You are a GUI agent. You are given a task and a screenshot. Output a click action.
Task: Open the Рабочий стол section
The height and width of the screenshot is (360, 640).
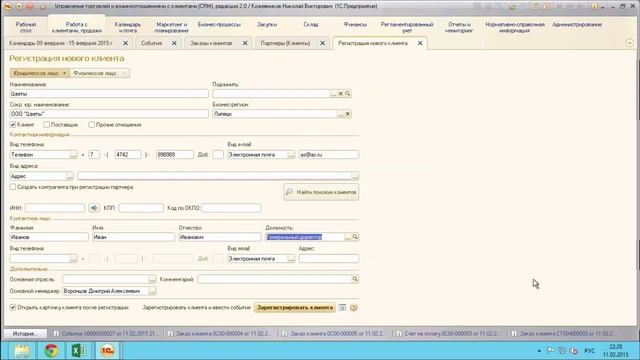[26, 27]
